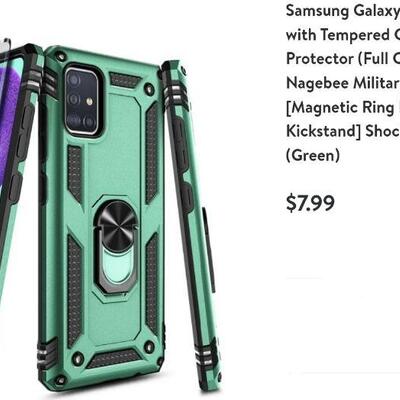Viewport: 400px width, 400px height.
Task: Open the Samsung Galaxy product title link
Action: (x=343, y=83)
